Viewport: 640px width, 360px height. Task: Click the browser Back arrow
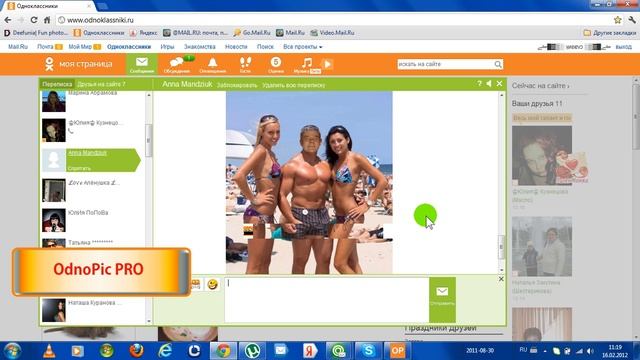8,20
